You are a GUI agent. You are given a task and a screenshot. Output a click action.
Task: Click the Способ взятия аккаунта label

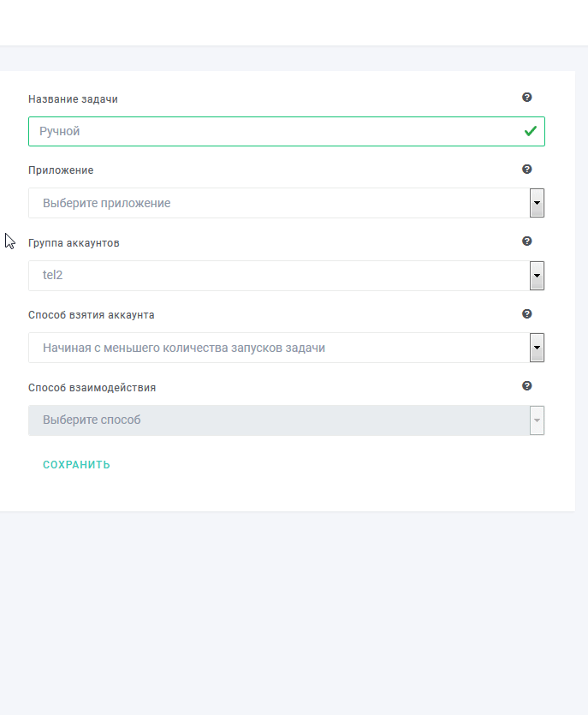coord(92,315)
